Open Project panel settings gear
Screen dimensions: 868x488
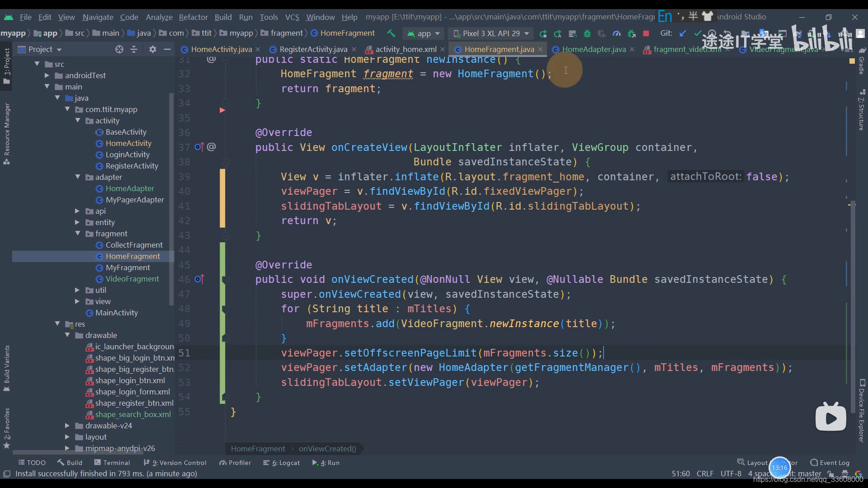click(153, 49)
